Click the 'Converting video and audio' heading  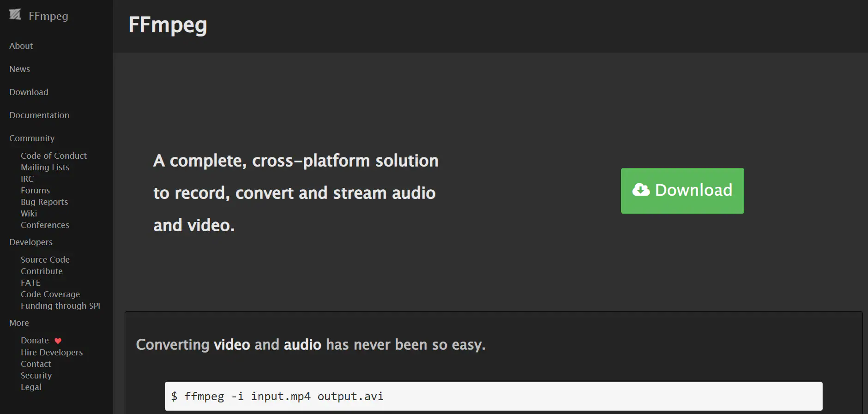(311, 345)
